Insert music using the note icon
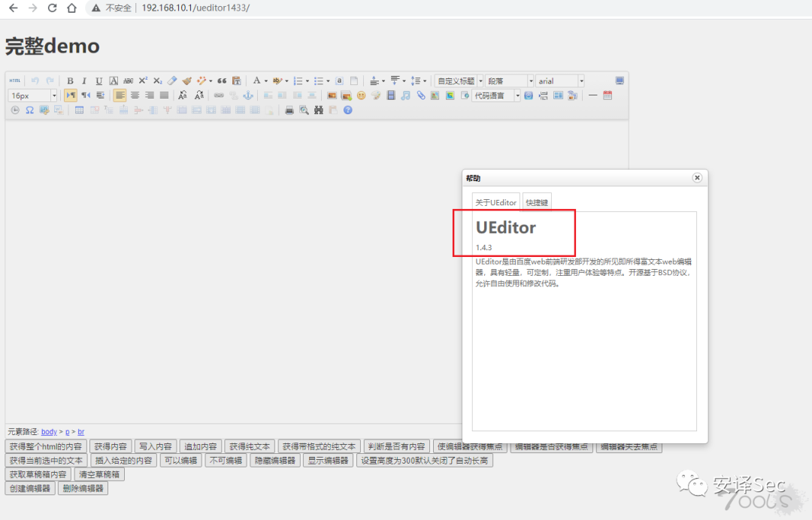 coord(405,95)
